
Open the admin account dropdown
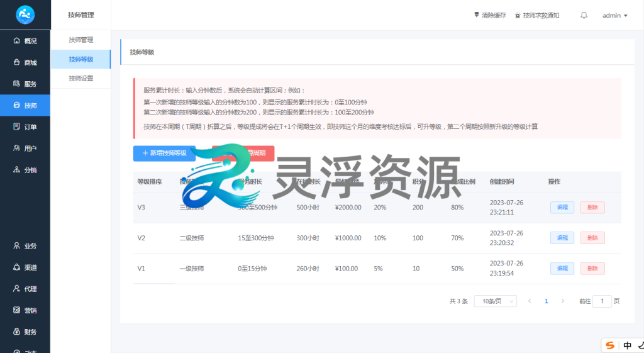tap(615, 15)
